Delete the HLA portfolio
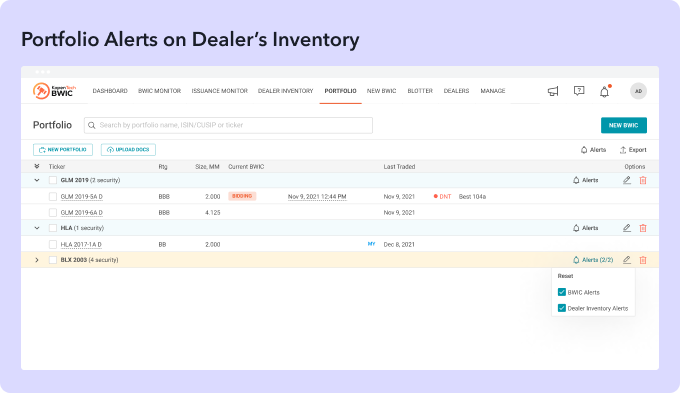The height and width of the screenshot is (393, 680). pyautogui.click(x=643, y=228)
